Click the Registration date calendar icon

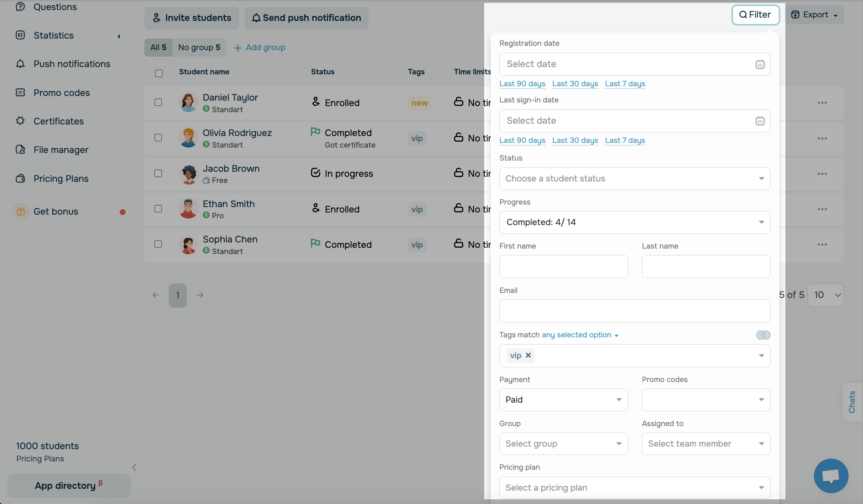(760, 65)
